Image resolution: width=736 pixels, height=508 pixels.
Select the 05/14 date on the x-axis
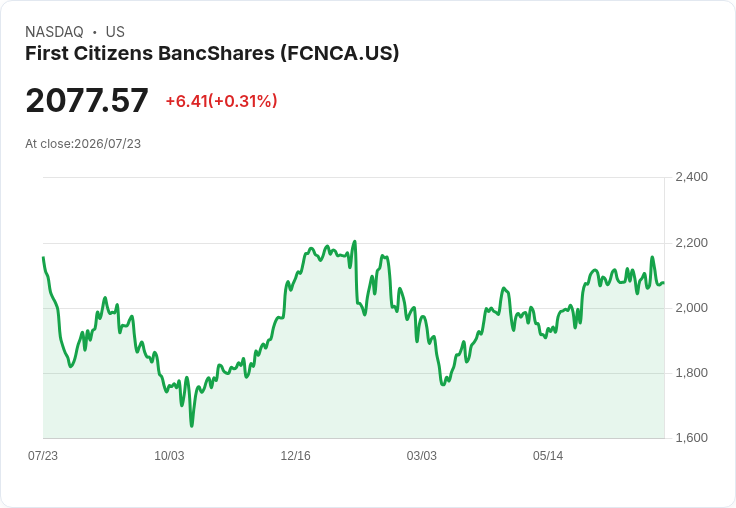[548, 456]
